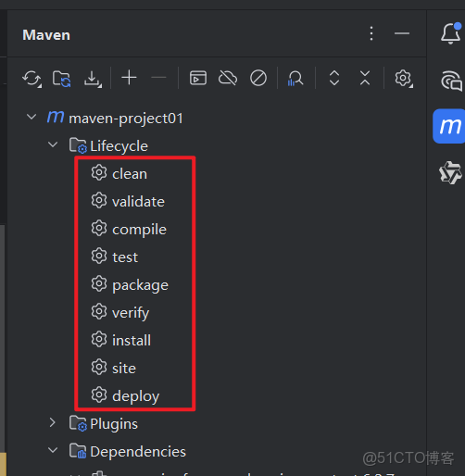Collapse all tree nodes icon
The image size is (465, 476).
[365, 78]
